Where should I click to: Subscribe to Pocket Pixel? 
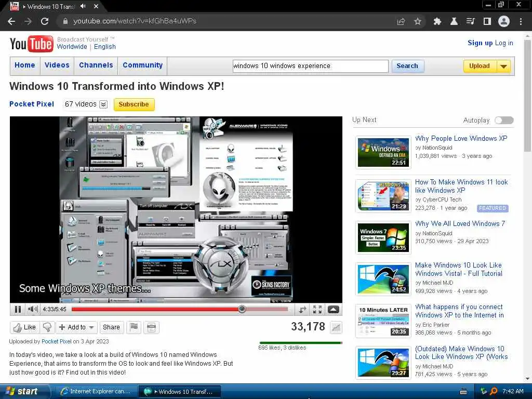[134, 104]
